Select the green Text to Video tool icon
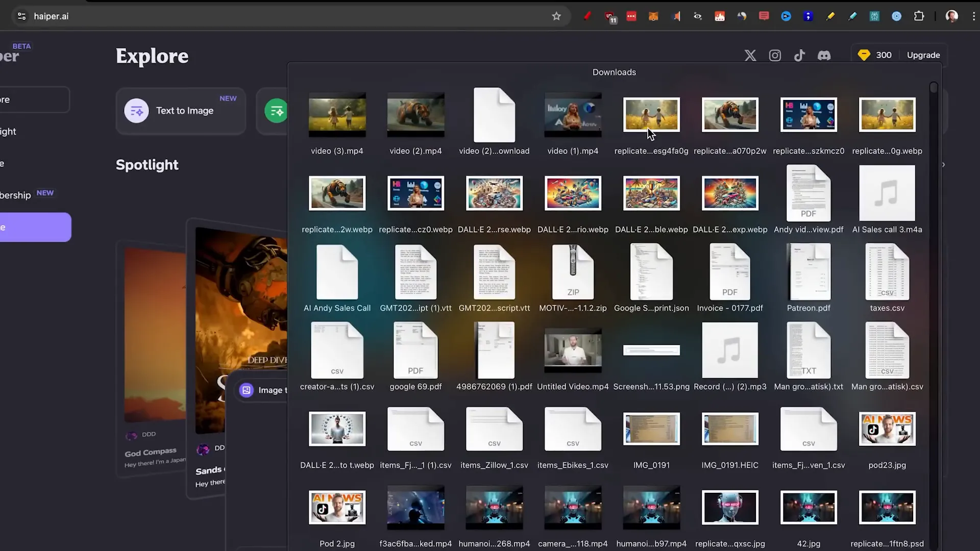 [x=276, y=110]
